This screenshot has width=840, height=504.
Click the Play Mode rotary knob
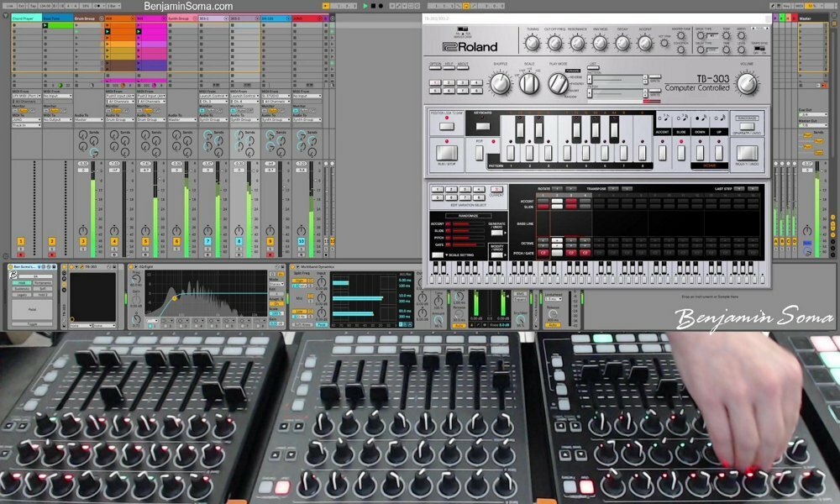559,84
